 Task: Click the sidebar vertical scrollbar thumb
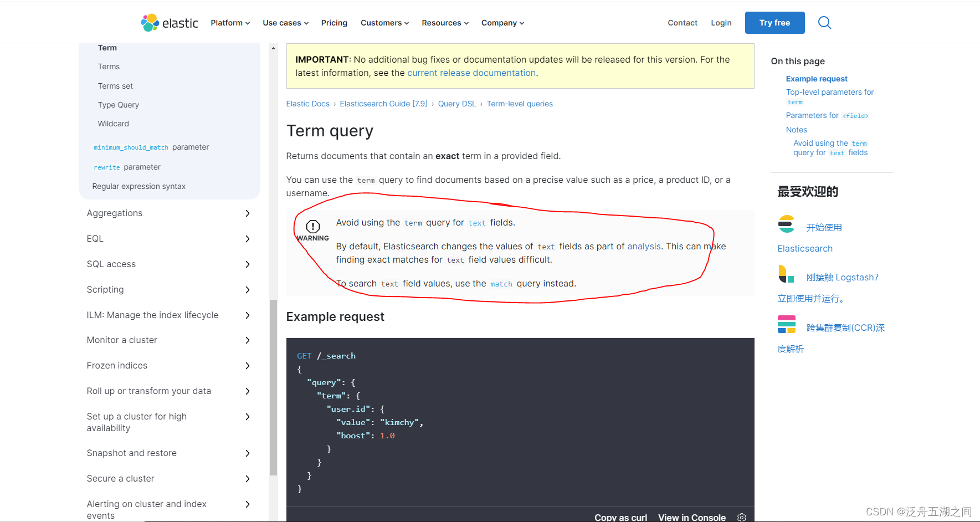point(273,388)
